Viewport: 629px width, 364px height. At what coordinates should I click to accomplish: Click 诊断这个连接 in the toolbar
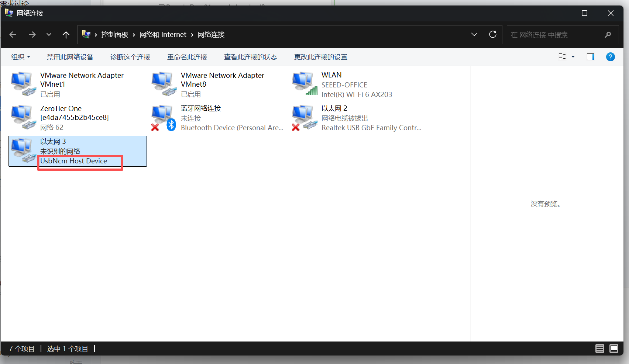pyautogui.click(x=130, y=57)
